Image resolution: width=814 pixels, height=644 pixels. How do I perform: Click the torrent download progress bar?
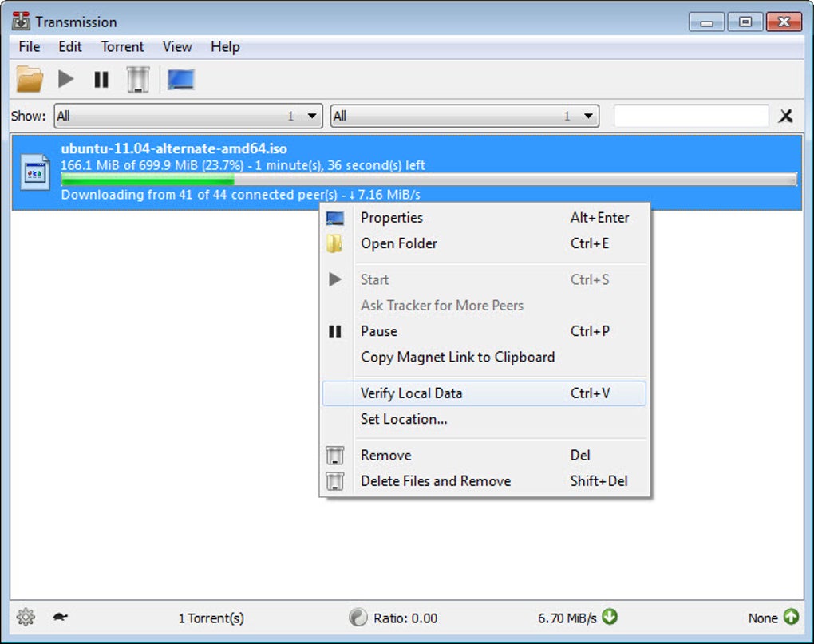point(429,180)
